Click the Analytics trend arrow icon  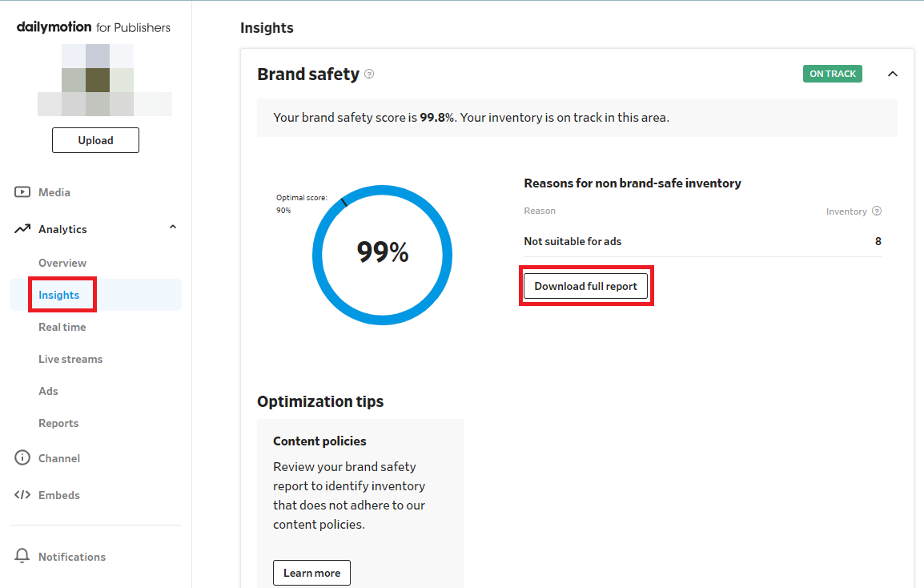[x=22, y=229]
